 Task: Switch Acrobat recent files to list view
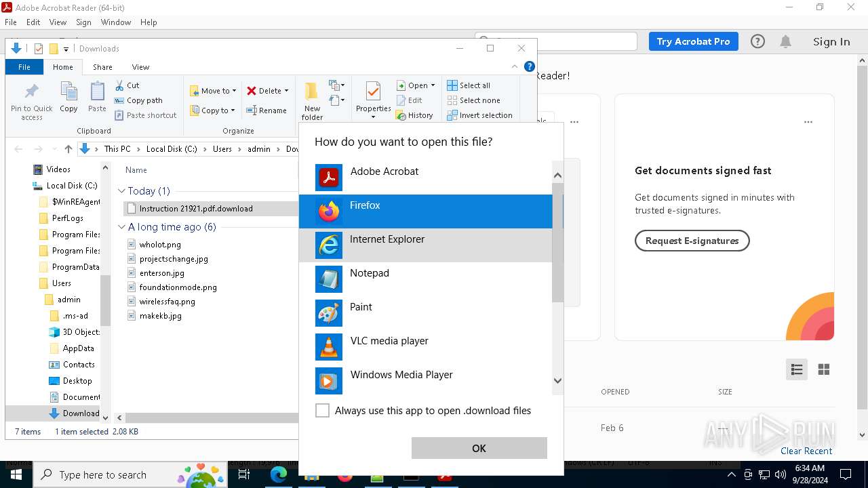(797, 369)
